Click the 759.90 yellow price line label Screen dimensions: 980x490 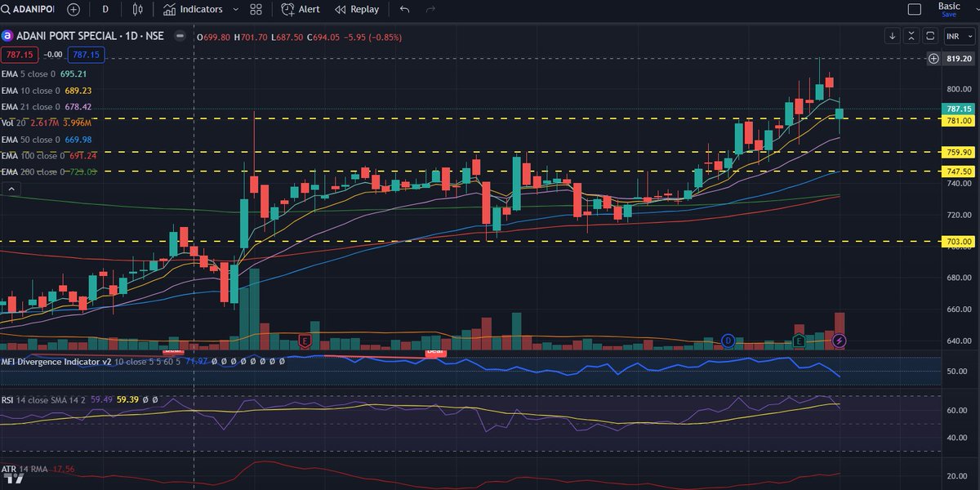pos(959,152)
